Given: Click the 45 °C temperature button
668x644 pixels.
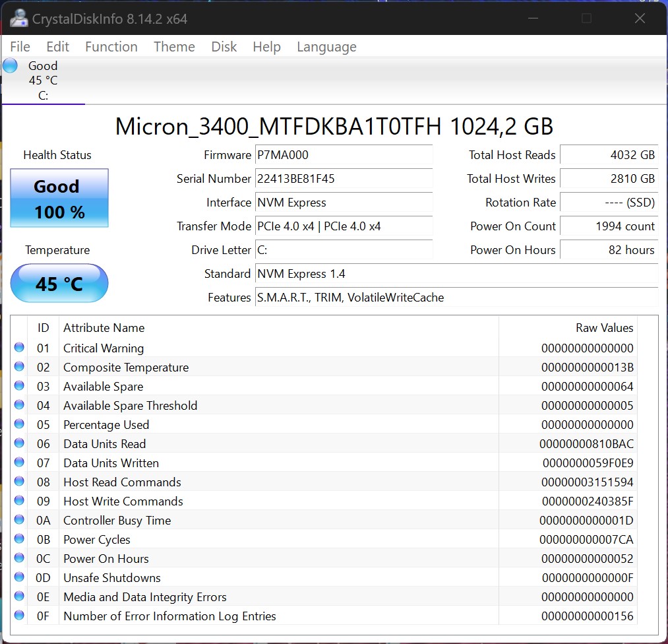Looking at the screenshot, I should (x=59, y=284).
